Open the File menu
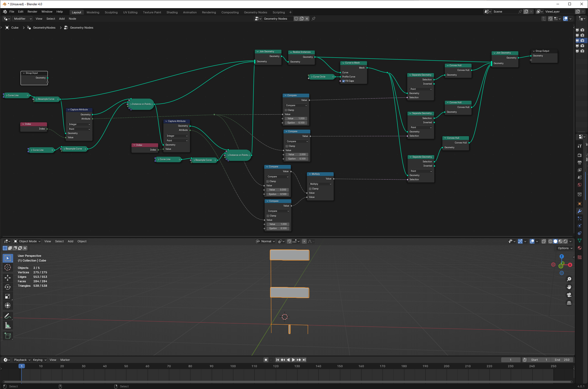Viewport: 588px width, 389px height. 12,12
